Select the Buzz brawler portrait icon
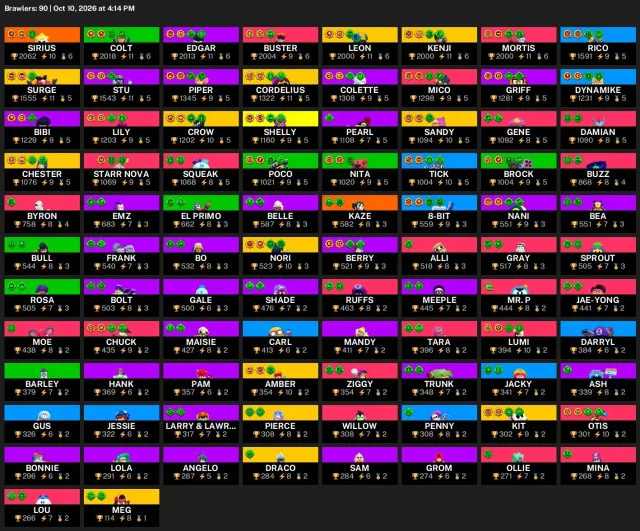The width and height of the screenshot is (640, 531). (x=598, y=164)
